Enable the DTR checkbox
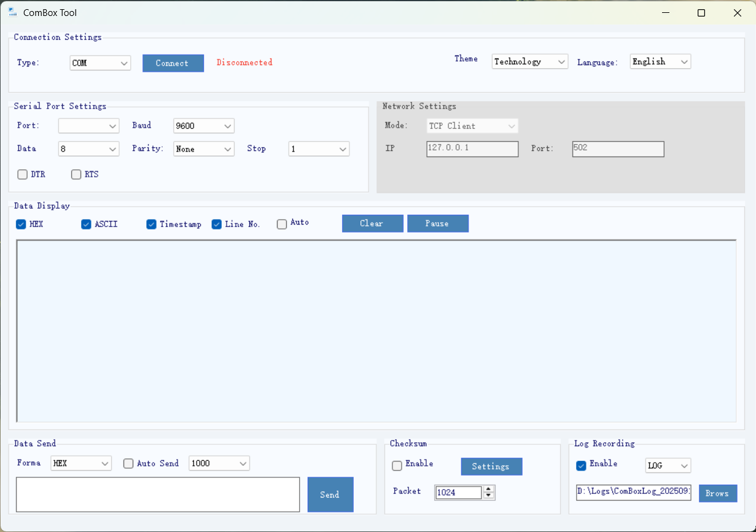The height and width of the screenshot is (532, 756). coord(23,175)
